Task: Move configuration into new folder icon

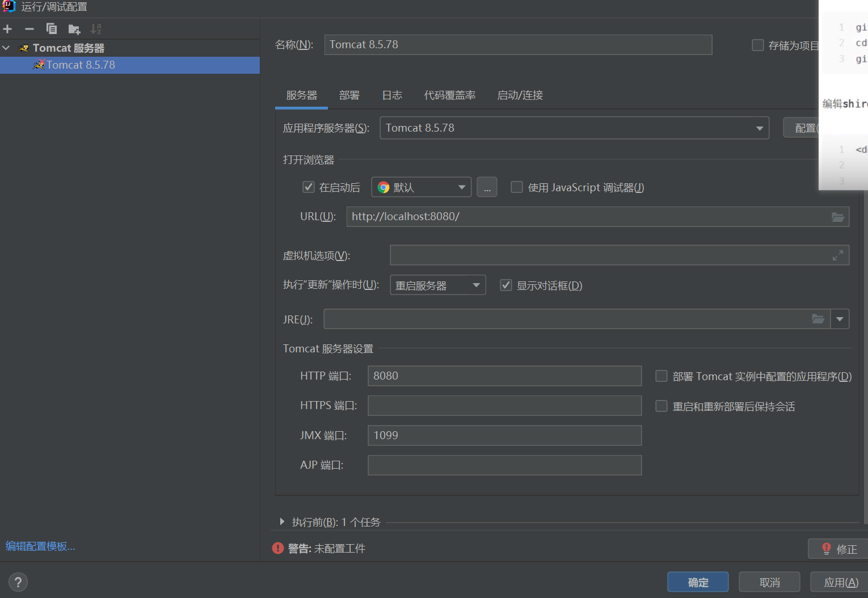Action: pos(74,29)
